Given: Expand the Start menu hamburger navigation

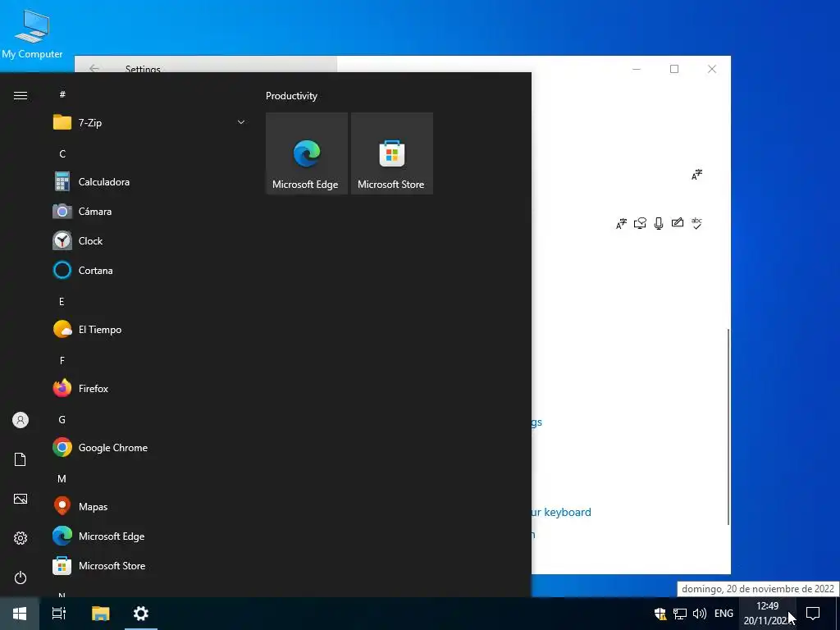Looking at the screenshot, I should (21, 95).
